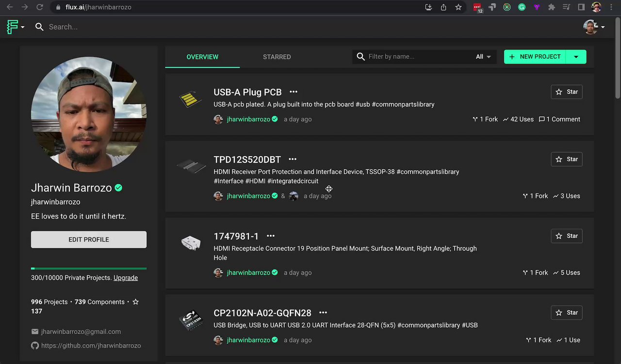
Task: Click the Fork icon on USB-A Plug PCB
Action: click(475, 119)
